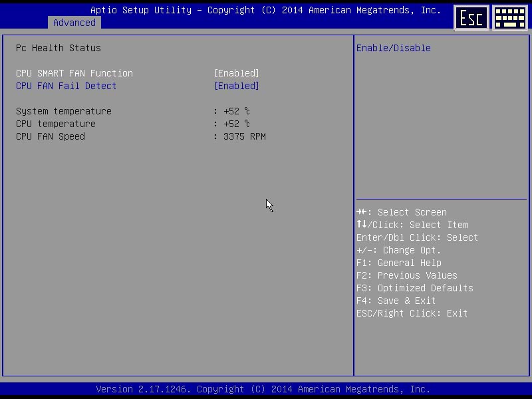Image resolution: width=532 pixels, height=399 pixels.
Task: Click the ESC/Right Click: Exit hint
Action: [412, 313]
